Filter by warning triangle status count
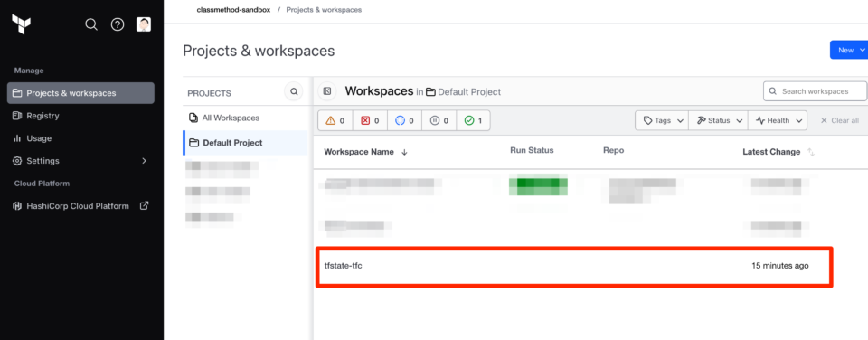Image resolution: width=868 pixels, height=340 pixels. [x=335, y=120]
